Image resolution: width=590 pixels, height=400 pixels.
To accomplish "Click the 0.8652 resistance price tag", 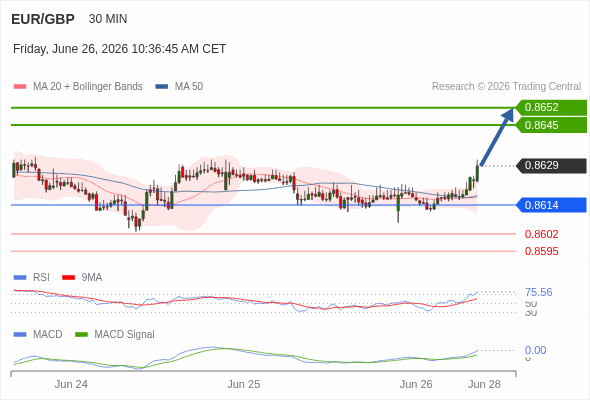I will coord(551,108).
